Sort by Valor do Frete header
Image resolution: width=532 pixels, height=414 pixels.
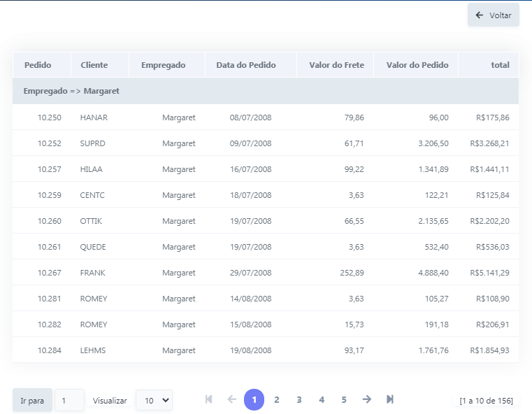(336, 65)
